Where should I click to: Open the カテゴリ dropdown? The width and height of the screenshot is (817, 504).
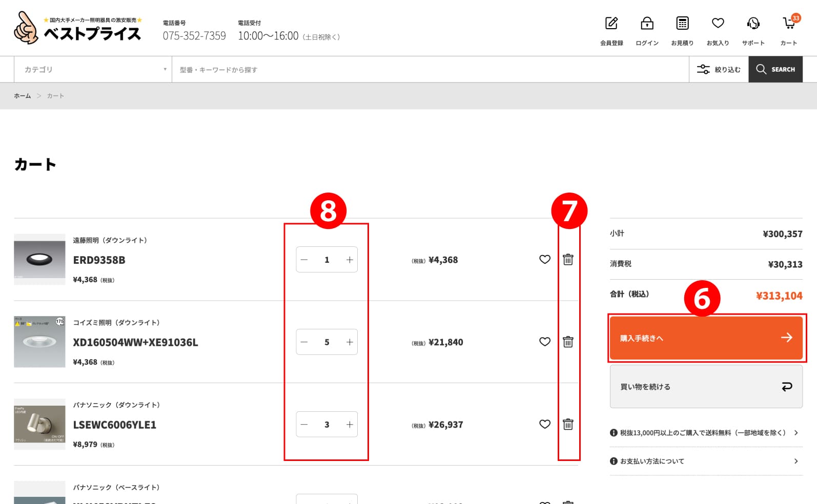[93, 70]
